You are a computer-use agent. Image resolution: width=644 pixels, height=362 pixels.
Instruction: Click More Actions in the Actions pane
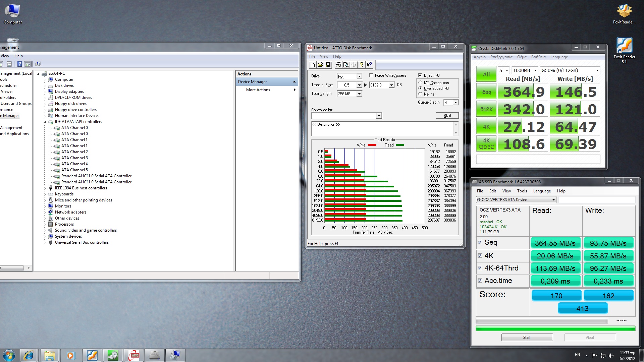coord(258,90)
